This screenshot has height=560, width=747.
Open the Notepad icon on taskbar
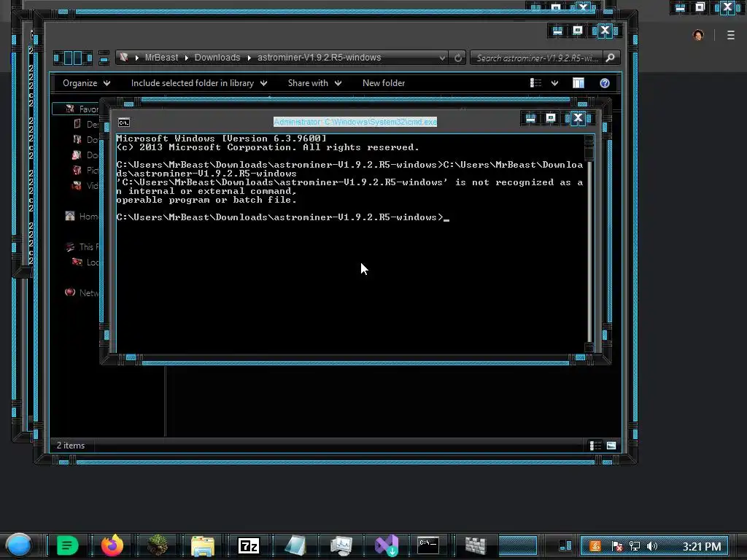click(x=295, y=545)
